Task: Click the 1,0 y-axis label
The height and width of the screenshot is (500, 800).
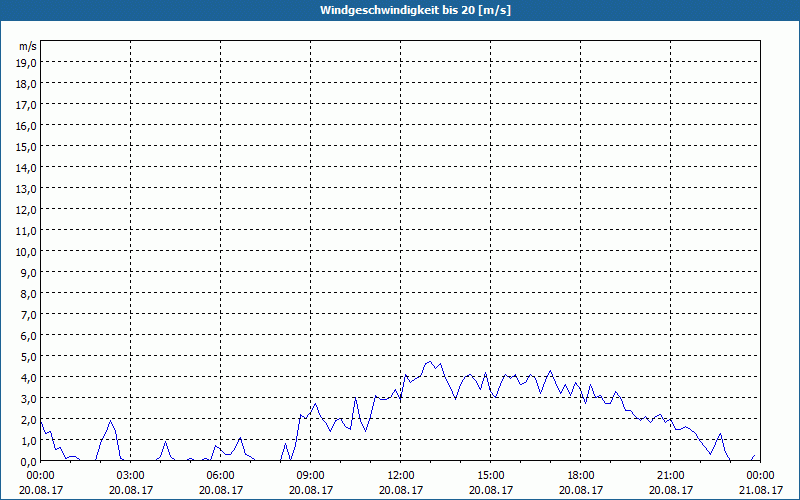Action: point(30,441)
